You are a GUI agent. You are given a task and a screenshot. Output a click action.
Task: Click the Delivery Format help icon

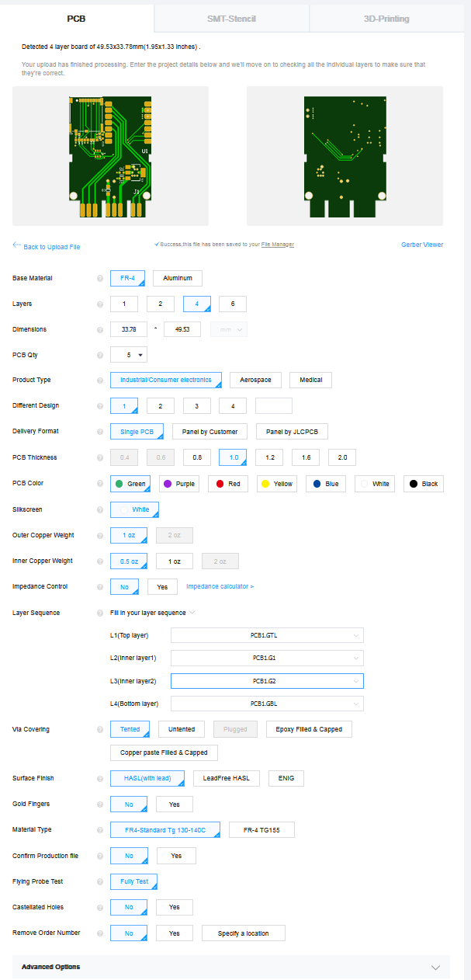point(99,431)
